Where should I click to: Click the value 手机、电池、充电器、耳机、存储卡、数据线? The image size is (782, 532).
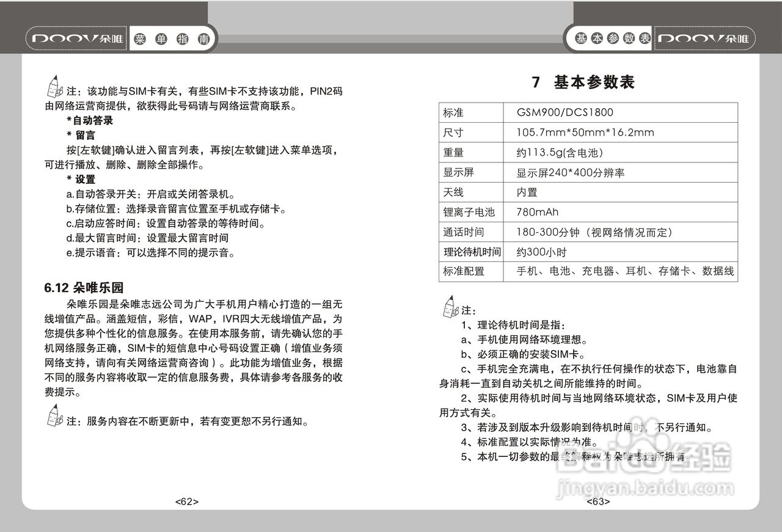625,271
